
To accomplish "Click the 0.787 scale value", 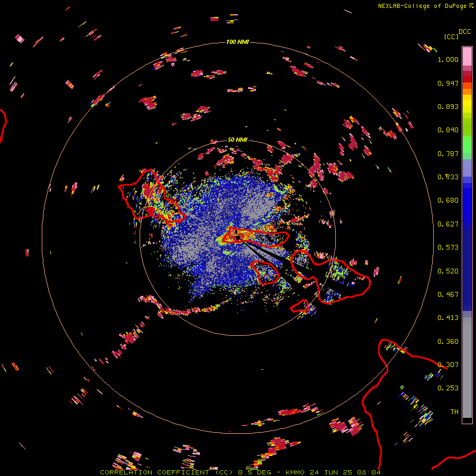I will point(448,153).
